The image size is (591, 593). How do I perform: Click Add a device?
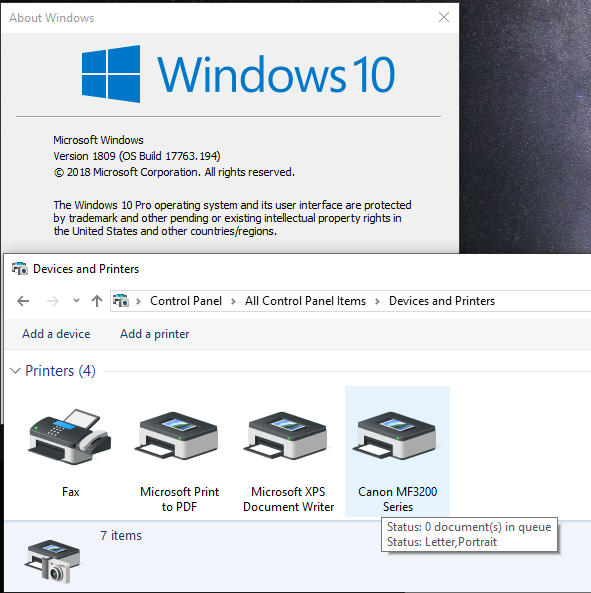pyautogui.click(x=56, y=334)
